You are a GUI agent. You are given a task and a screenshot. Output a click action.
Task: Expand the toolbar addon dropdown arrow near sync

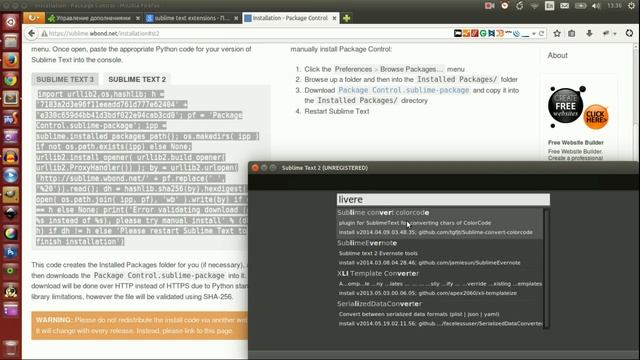[615, 34]
